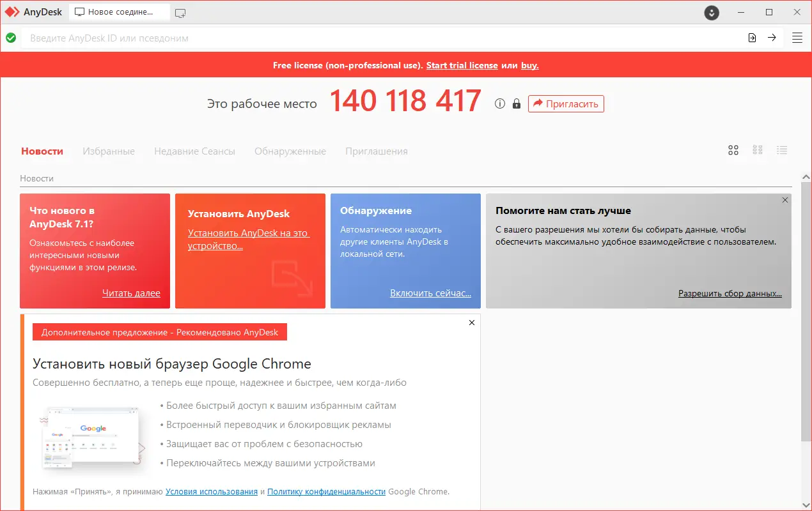Click the 'Читать далее' link
This screenshot has height=511, width=812.
point(131,293)
